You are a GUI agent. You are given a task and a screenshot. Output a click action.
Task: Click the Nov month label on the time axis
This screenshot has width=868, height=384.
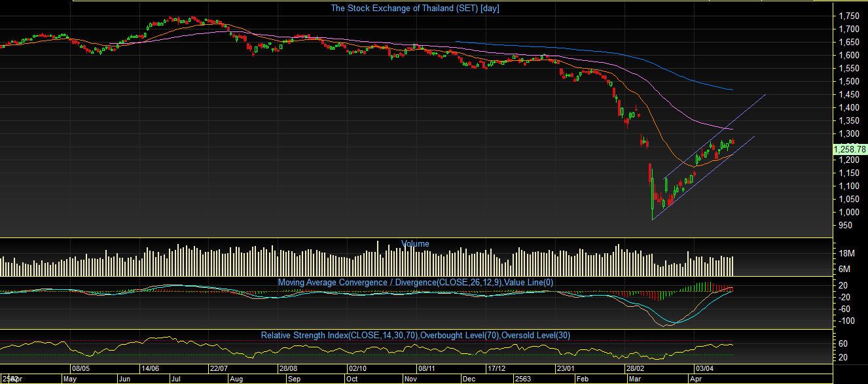pos(411,379)
